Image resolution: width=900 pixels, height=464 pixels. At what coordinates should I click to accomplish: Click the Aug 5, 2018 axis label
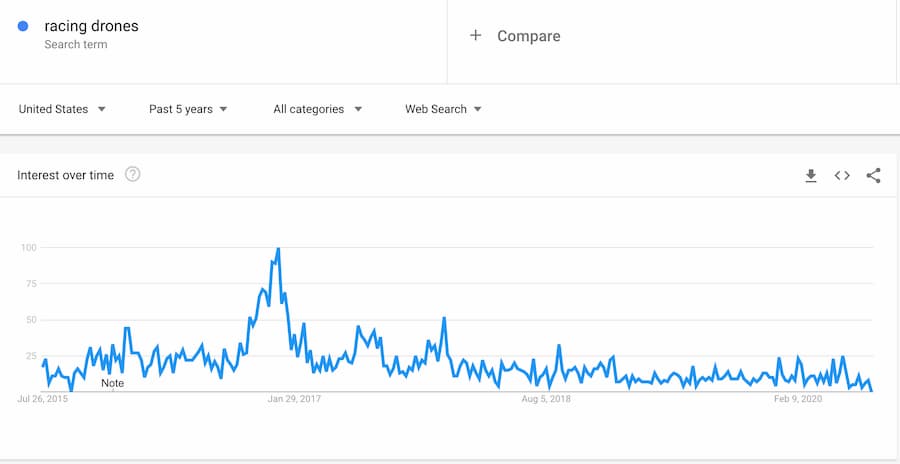[x=546, y=399]
